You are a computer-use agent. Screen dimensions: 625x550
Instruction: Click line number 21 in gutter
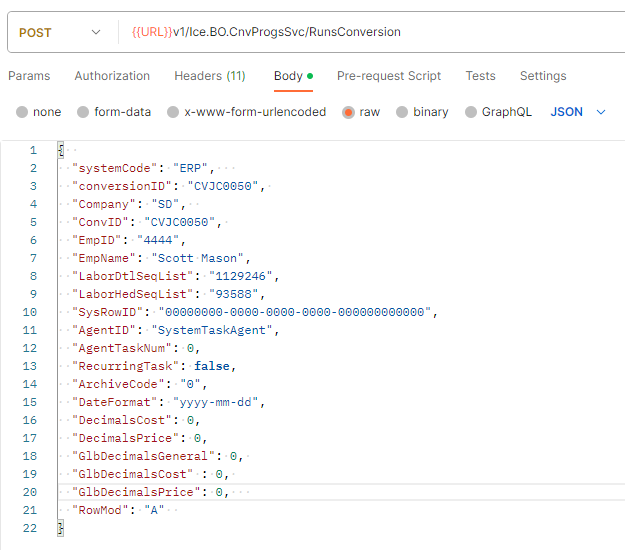(x=30, y=510)
